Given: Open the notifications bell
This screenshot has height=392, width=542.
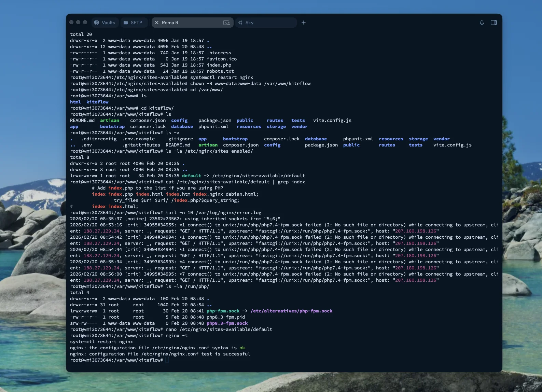Looking at the screenshot, I should [482, 23].
